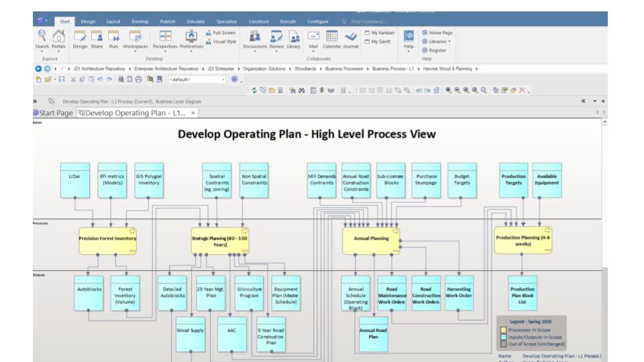The image size is (644, 362).
Task: Open the Portals ribbon icon
Action: [x=58, y=40]
